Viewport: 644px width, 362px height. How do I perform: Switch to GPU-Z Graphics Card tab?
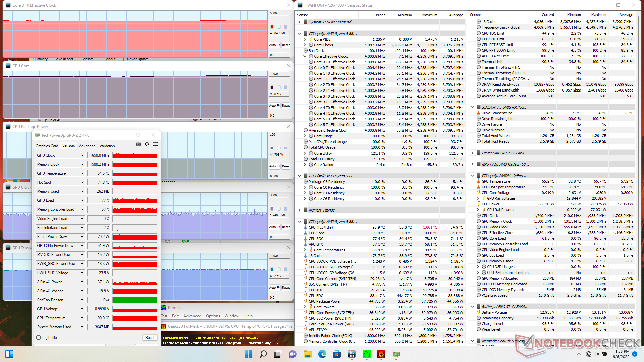click(x=47, y=146)
